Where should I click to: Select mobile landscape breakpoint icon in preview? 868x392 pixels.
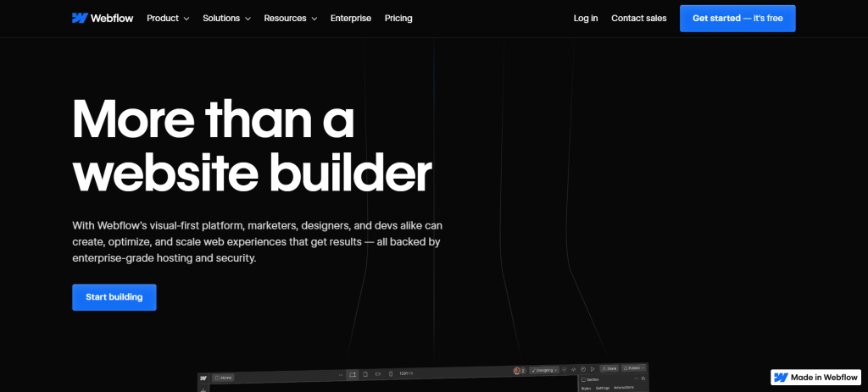378,374
